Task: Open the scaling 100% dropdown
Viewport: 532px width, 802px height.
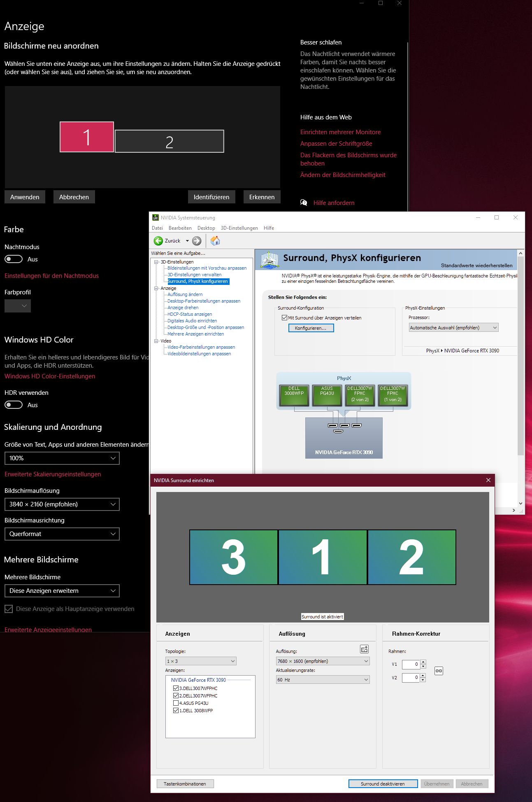Action: point(62,458)
